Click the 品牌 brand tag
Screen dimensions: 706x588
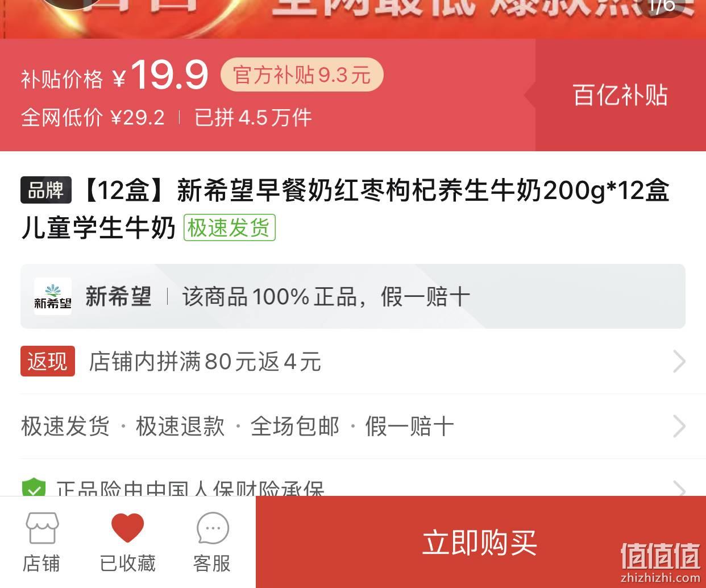pyautogui.click(x=46, y=190)
